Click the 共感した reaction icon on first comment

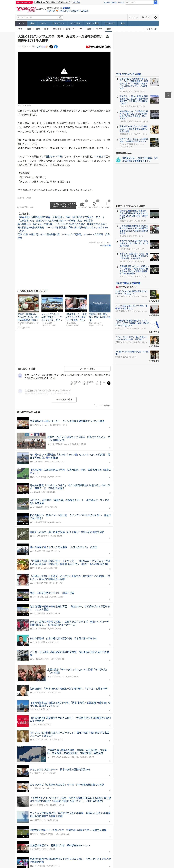71,383
